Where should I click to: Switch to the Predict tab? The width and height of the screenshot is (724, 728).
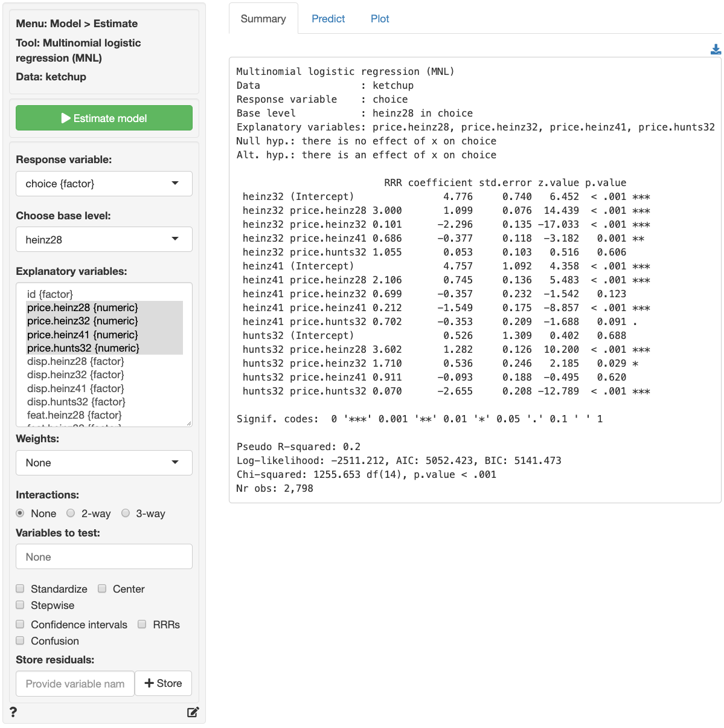(x=328, y=19)
